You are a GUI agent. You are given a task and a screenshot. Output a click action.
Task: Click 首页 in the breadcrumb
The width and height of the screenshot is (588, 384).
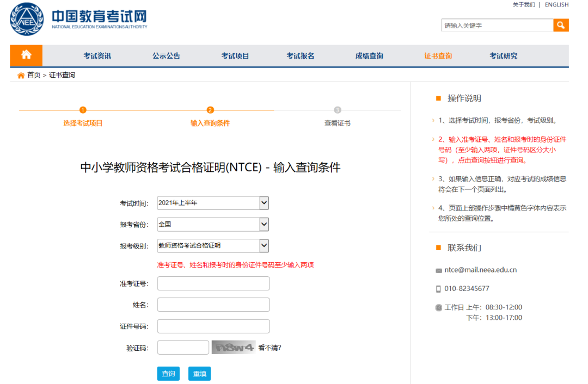(x=34, y=75)
